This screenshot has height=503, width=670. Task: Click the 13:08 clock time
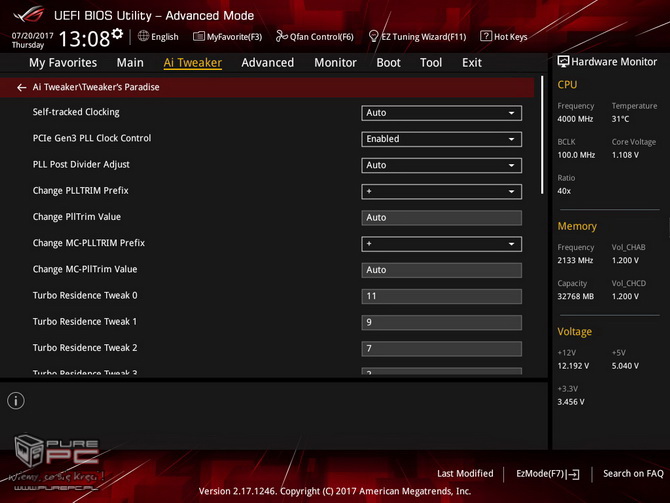84,39
